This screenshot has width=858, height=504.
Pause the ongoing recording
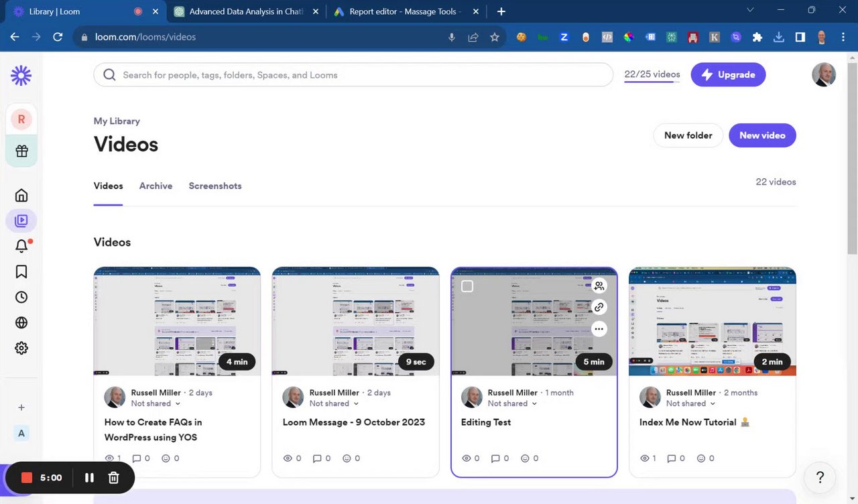89,478
